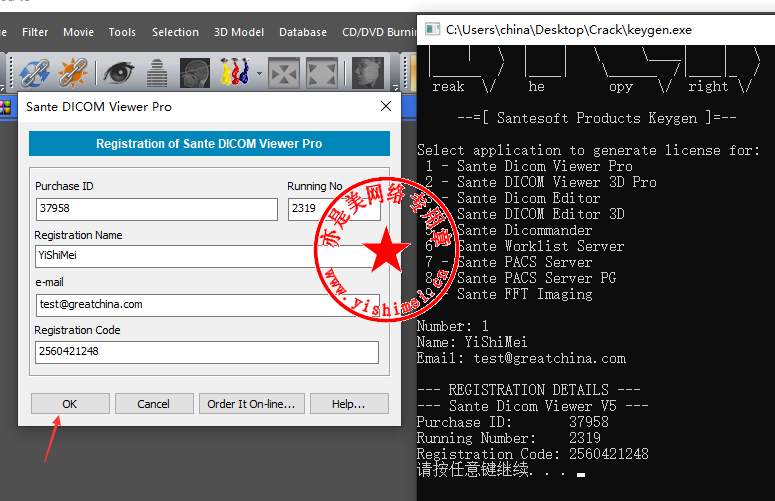Screen dimensions: 775x501
Task: Open the Filter menu
Action: point(35,32)
